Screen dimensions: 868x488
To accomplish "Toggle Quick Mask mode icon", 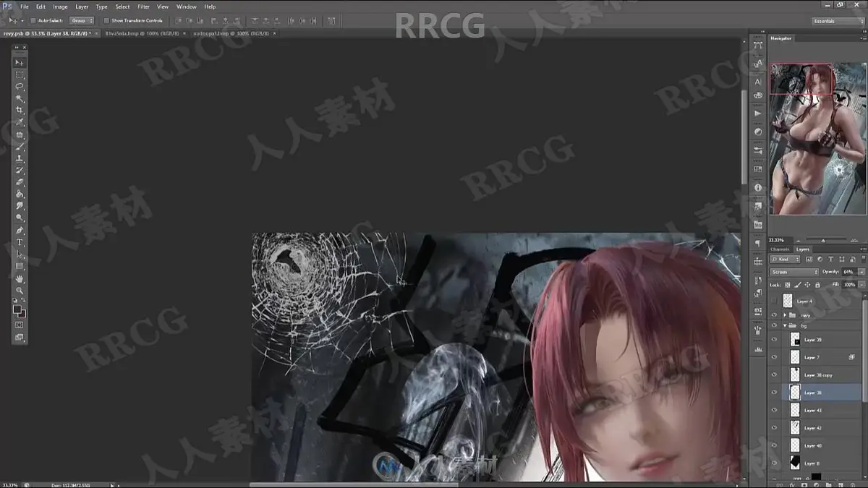I will tap(20, 325).
